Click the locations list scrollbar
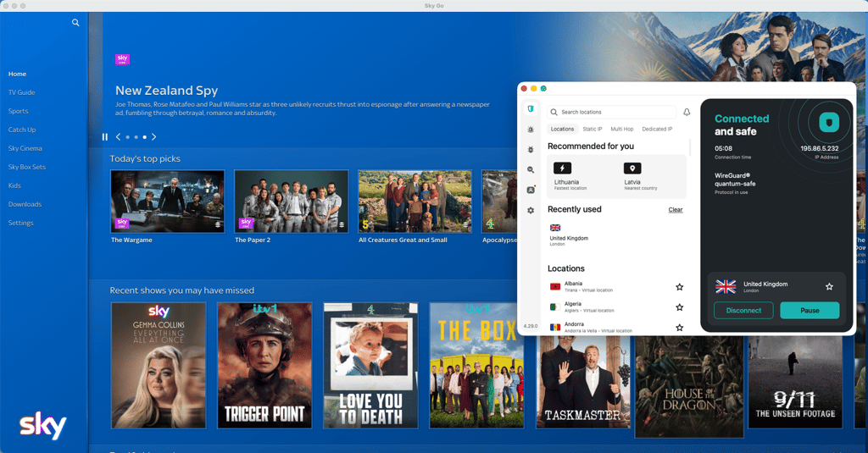 pyautogui.click(x=690, y=147)
